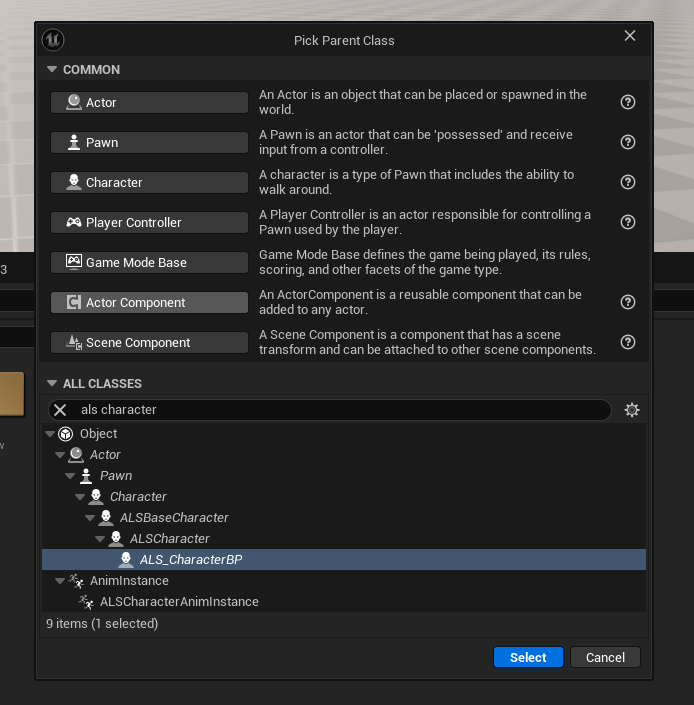Choose Game Mode Base as parent class

[149, 263]
